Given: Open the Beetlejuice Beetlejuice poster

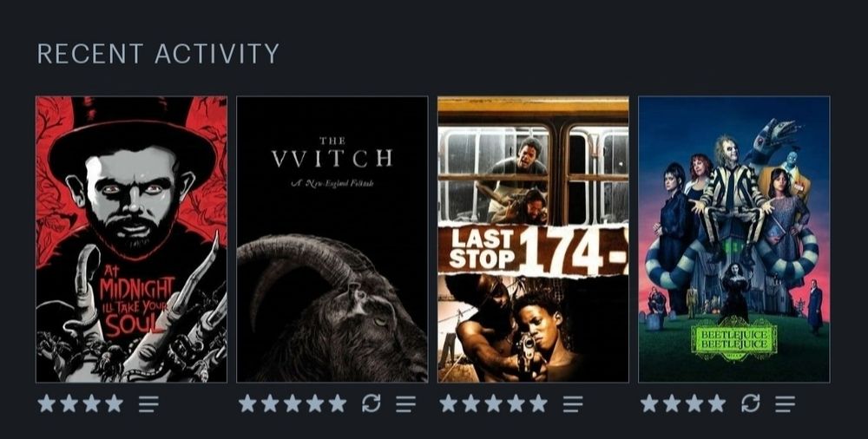Looking at the screenshot, I should coord(734,239).
